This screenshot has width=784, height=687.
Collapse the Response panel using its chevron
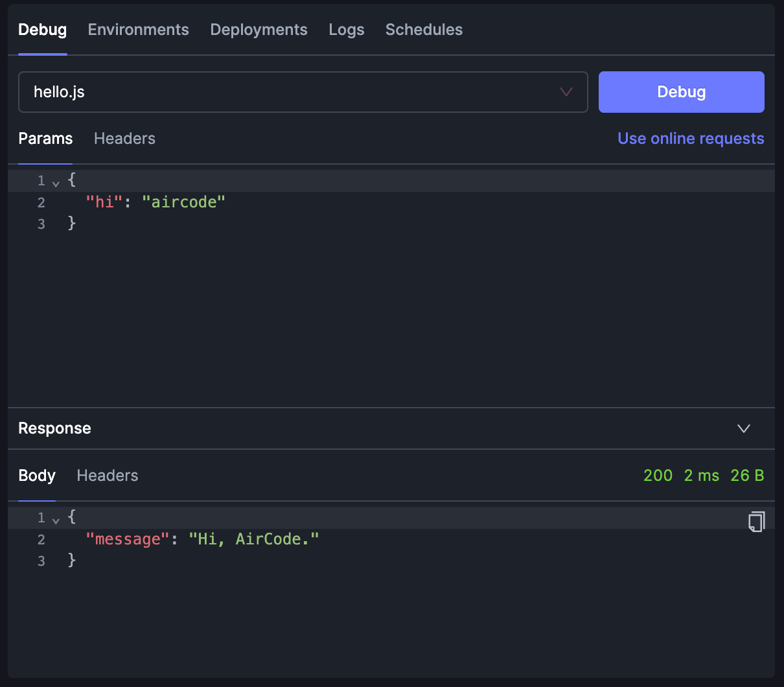(744, 428)
